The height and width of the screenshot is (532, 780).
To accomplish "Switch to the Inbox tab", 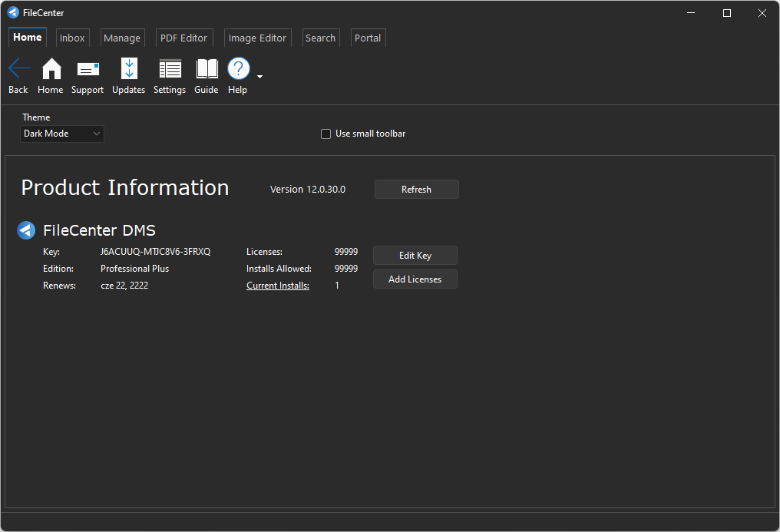I will click(x=72, y=38).
